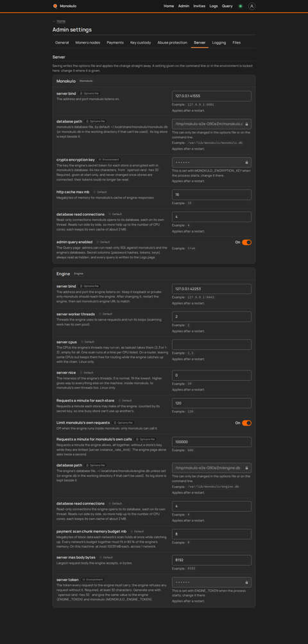The width and height of the screenshot is (308, 644).
Task: Click Environment badge beside server token
Action: coord(92,580)
